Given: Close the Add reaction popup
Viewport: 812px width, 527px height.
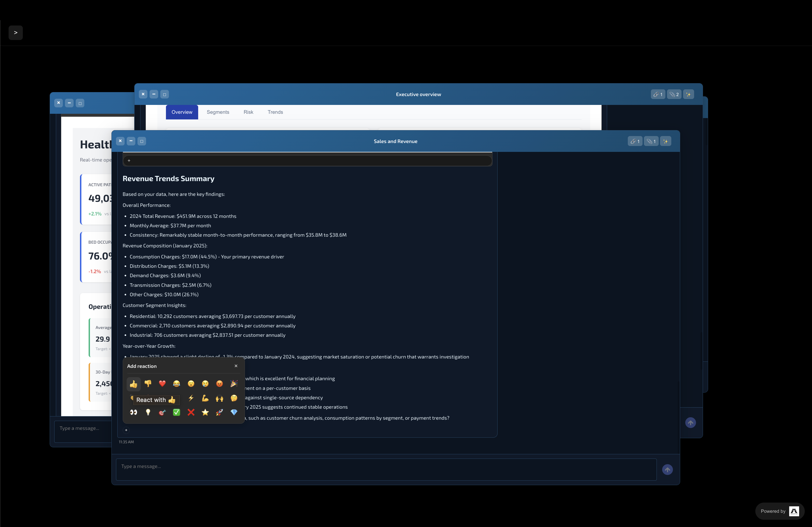Looking at the screenshot, I should [x=236, y=366].
